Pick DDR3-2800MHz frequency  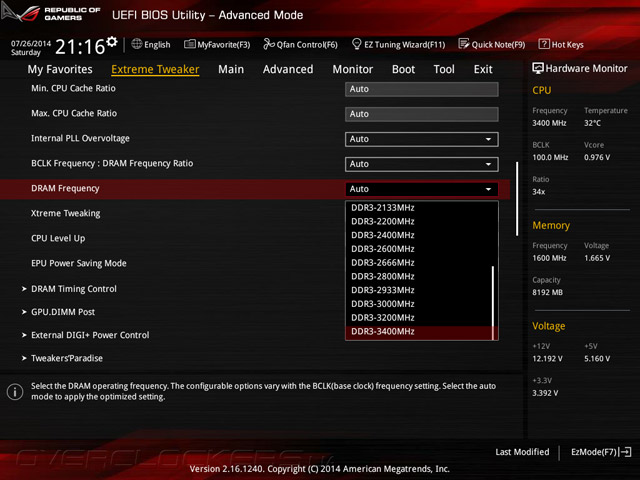[x=419, y=277]
